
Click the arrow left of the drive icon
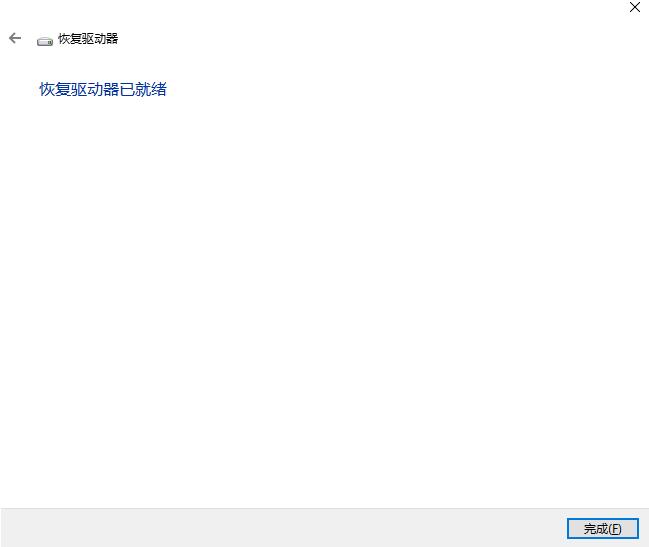15,38
